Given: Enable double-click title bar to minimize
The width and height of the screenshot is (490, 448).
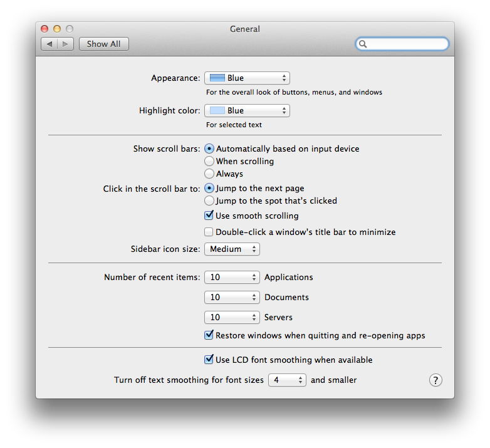Looking at the screenshot, I should (209, 232).
